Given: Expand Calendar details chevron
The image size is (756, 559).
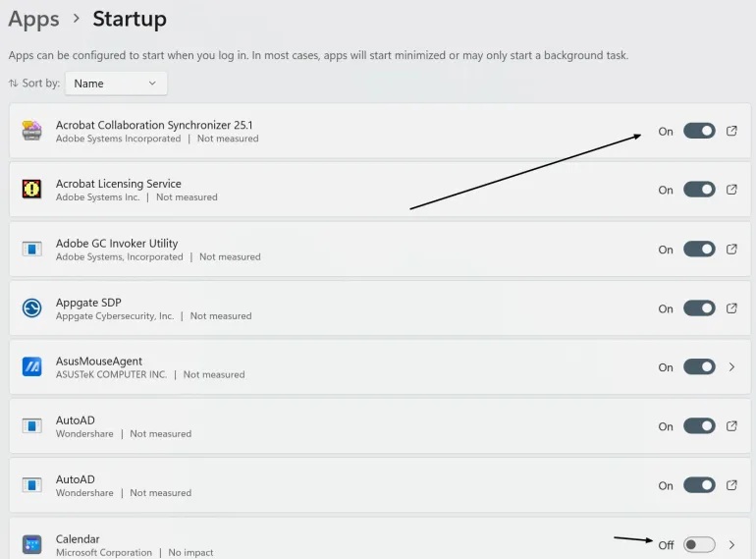Looking at the screenshot, I should tap(731, 544).
